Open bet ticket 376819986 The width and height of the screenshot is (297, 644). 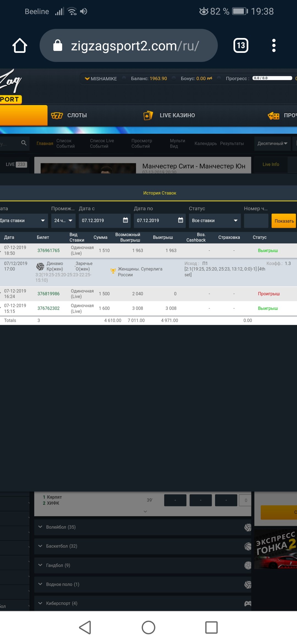tap(48, 294)
